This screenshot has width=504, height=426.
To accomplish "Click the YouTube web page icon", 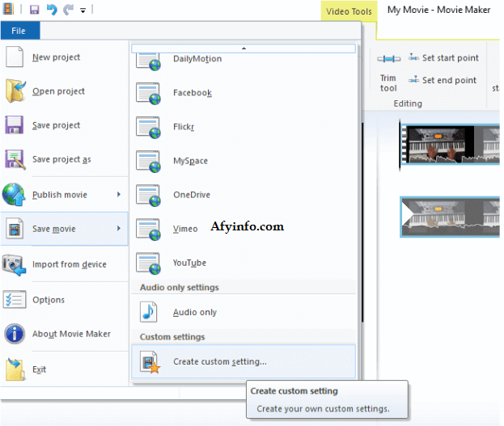I will [x=148, y=264].
